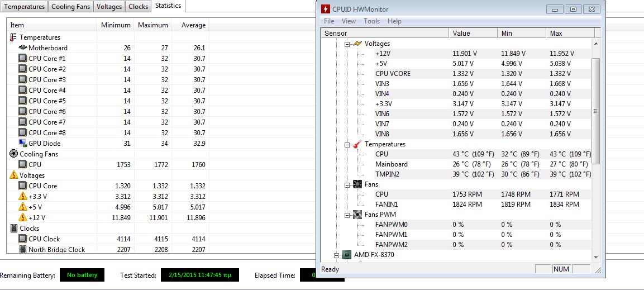Viewport: 644px width, 290px height.
Task: Click the warning icon next to +5 V
Action: 22,207
